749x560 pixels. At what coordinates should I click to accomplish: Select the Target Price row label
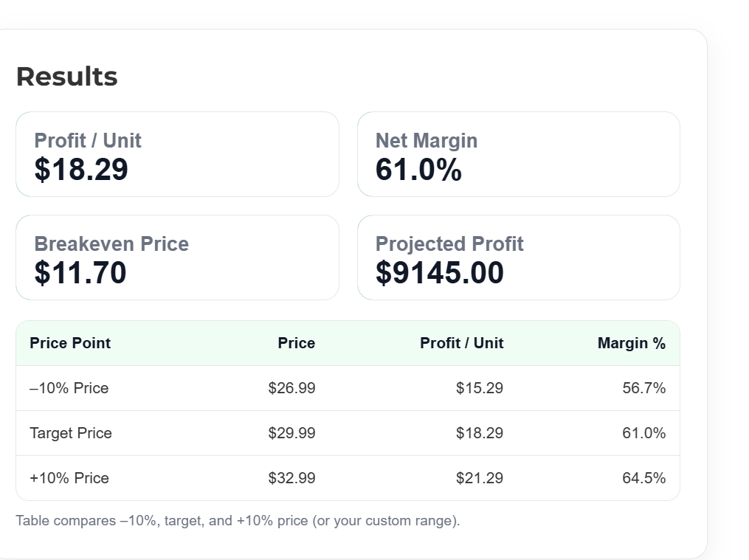(x=71, y=432)
